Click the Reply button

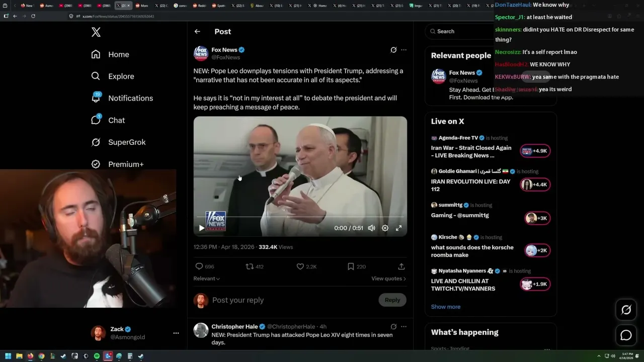pyautogui.click(x=392, y=300)
